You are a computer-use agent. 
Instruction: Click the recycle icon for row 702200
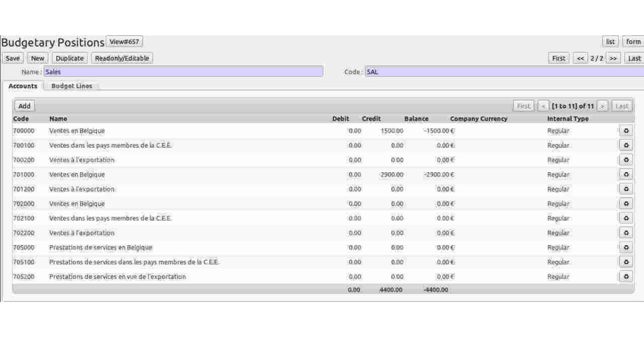coord(625,233)
